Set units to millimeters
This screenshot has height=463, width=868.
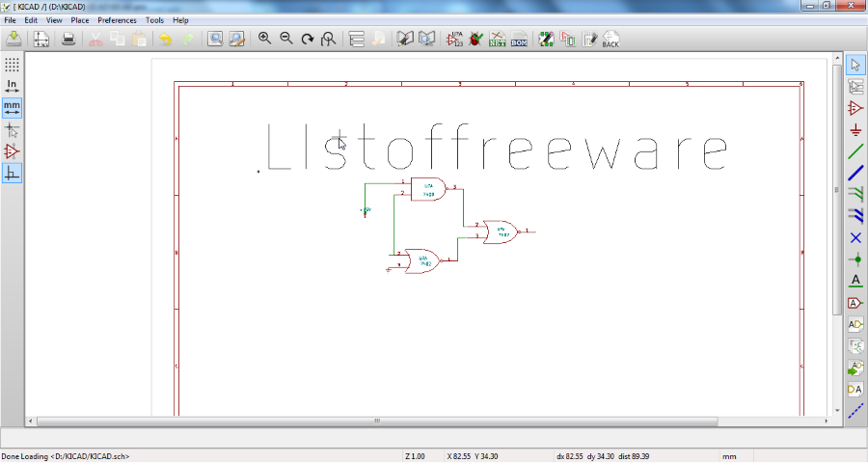12,107
